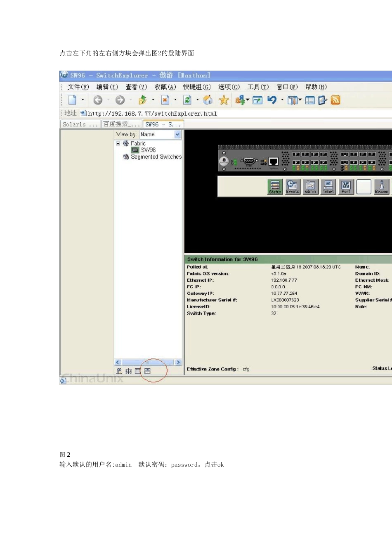Click the table-shaped icon in the bottom fabric toolbar
The width and height of the screenshot is (392, 555).
coord(138,371)
